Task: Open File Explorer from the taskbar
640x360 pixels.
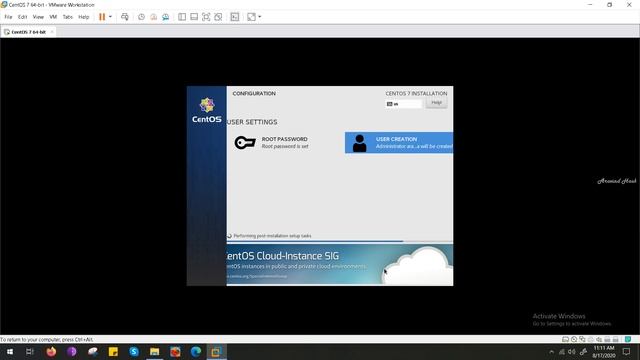Action: pos(154,351)
